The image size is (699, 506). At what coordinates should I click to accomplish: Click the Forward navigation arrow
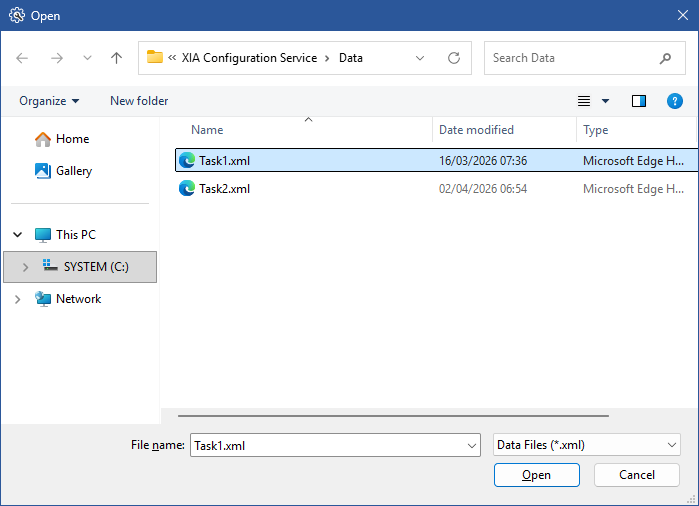56,58
